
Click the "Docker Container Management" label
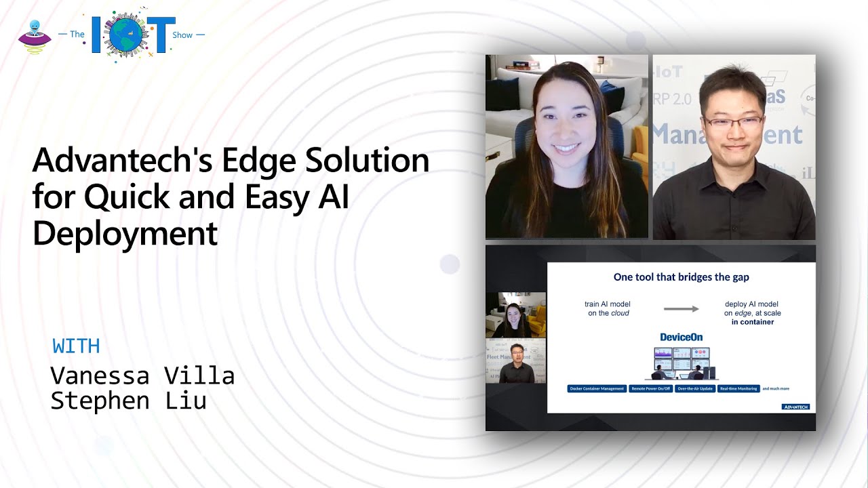tap(597, 389)
